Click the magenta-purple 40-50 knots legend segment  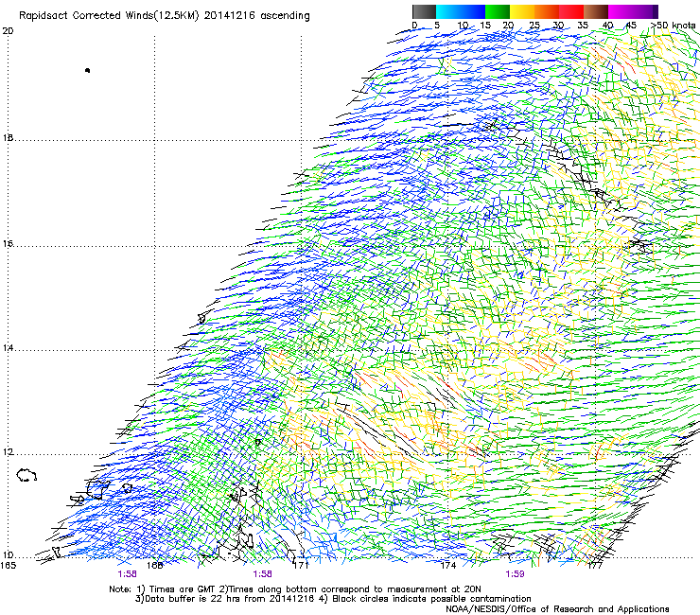(x=633, y=11)
